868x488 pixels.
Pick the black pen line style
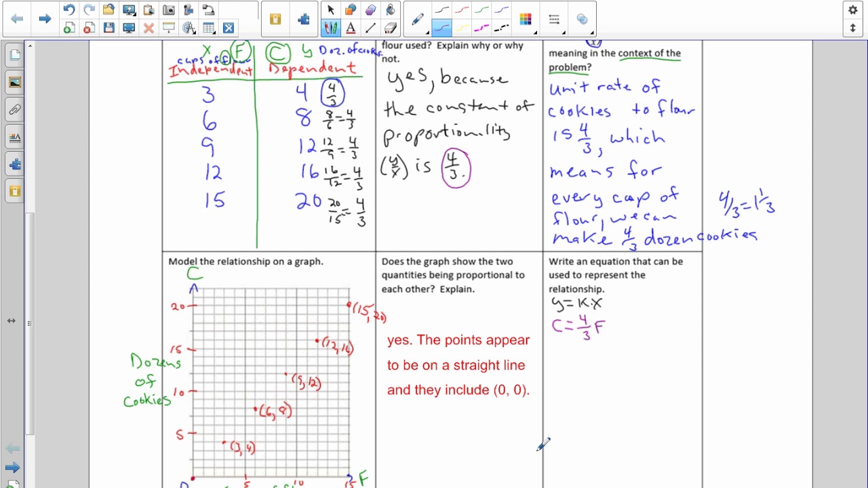tap(442, 9)
